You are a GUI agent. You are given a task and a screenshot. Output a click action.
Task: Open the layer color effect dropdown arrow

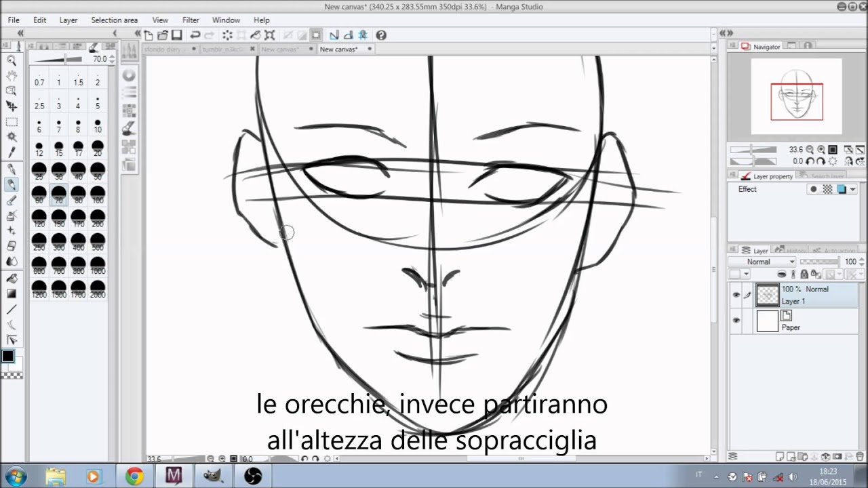pos(852,190)
